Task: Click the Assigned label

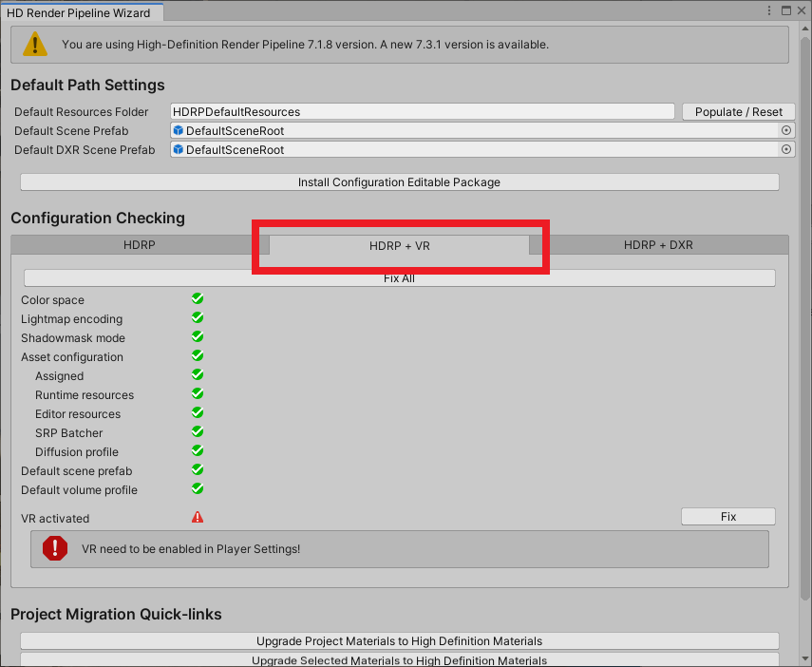Action: tap(59, 376)
